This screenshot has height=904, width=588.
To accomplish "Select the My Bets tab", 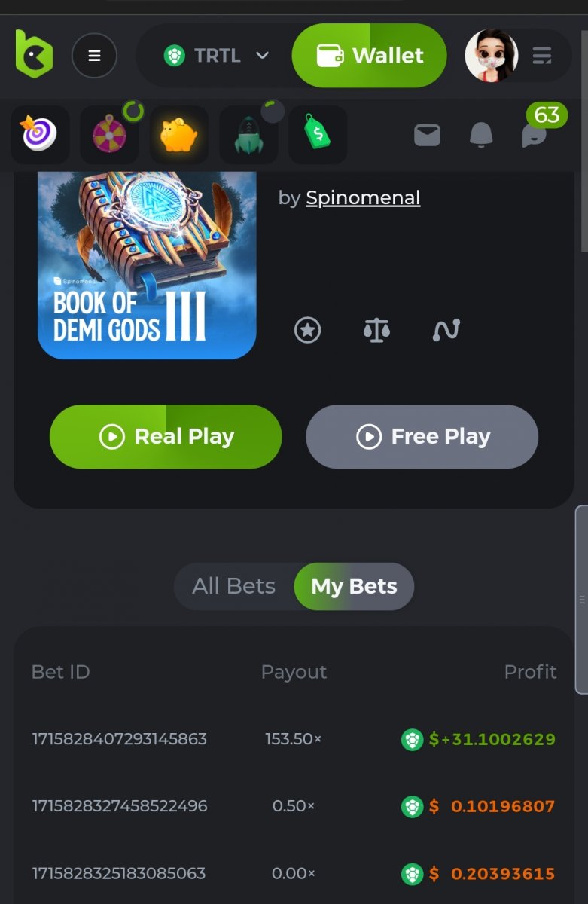I will [354, 586].
